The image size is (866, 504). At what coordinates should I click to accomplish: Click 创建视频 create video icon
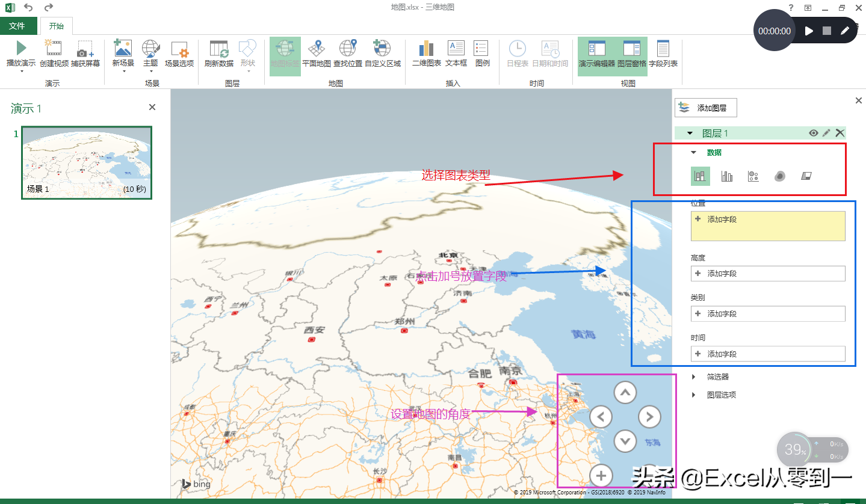(x=54, y=49)
